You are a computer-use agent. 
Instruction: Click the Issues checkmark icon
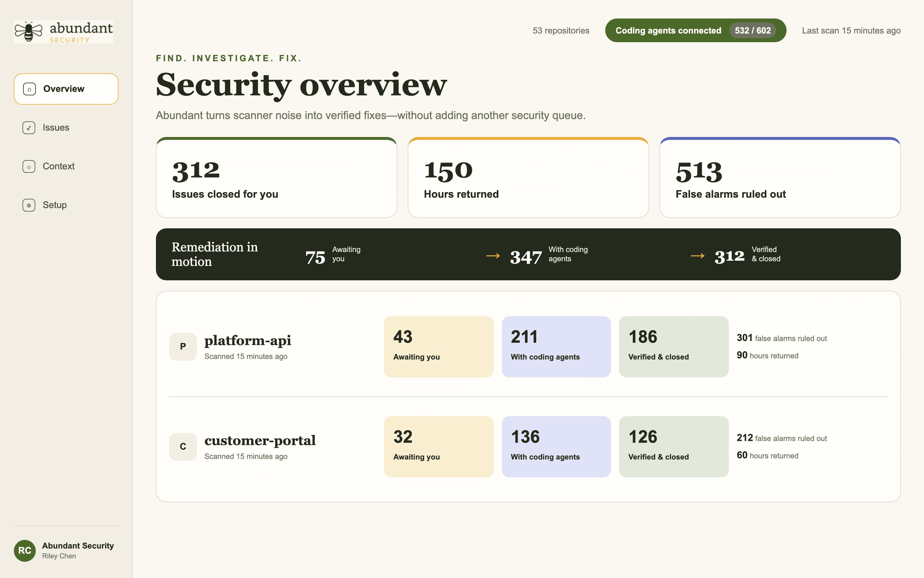(x=29, y=128)
